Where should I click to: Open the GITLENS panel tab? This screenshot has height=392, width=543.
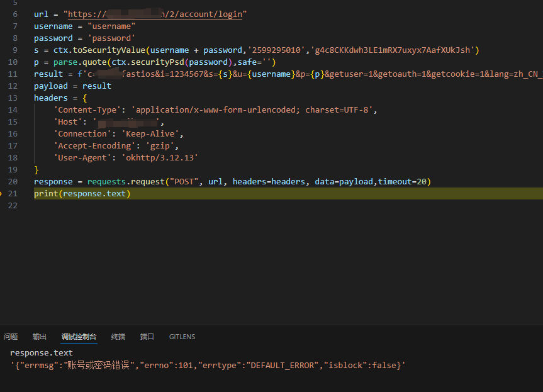[182, 337]
